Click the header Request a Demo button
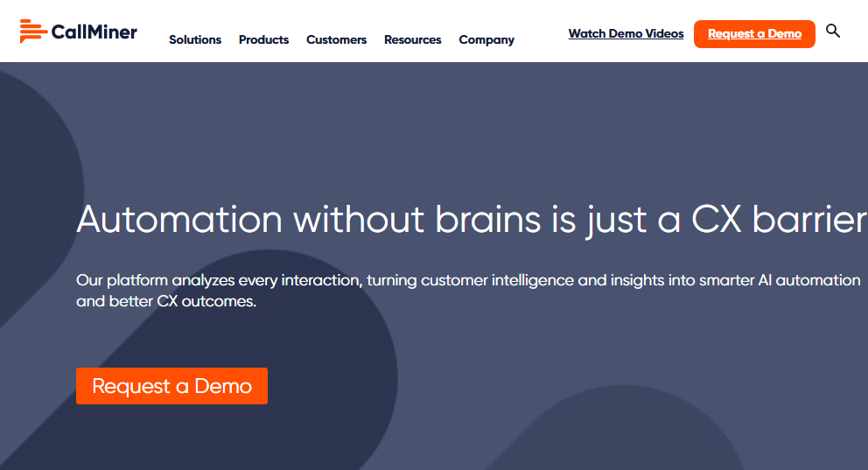This screenshot has width=868, height=470. pyautogui.click(x=754, y=34)
